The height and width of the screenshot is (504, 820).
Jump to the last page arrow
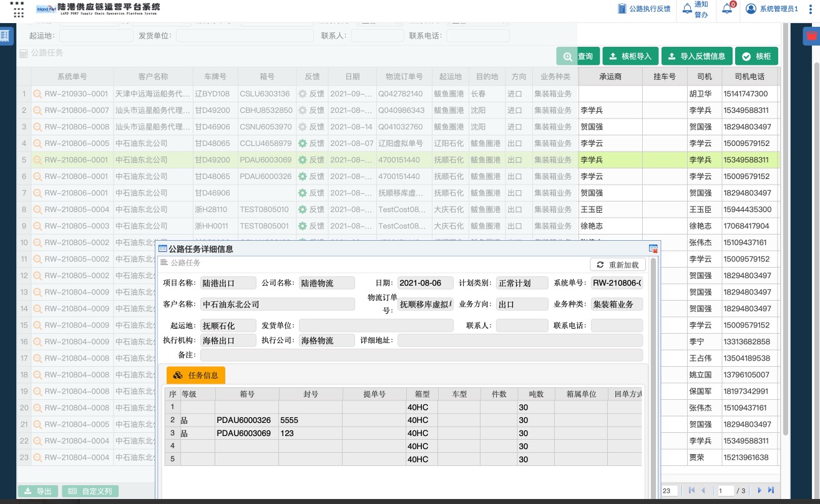[771, 491]
